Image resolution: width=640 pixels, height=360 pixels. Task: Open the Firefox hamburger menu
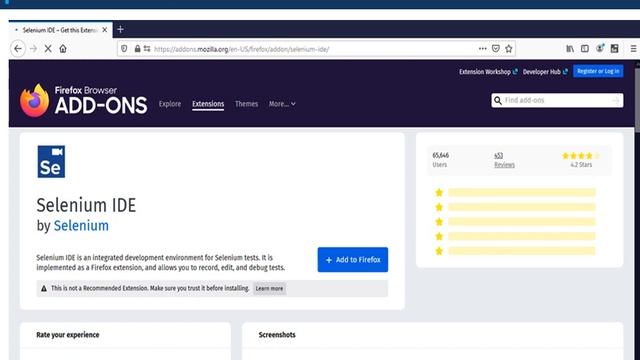[633, 49]
